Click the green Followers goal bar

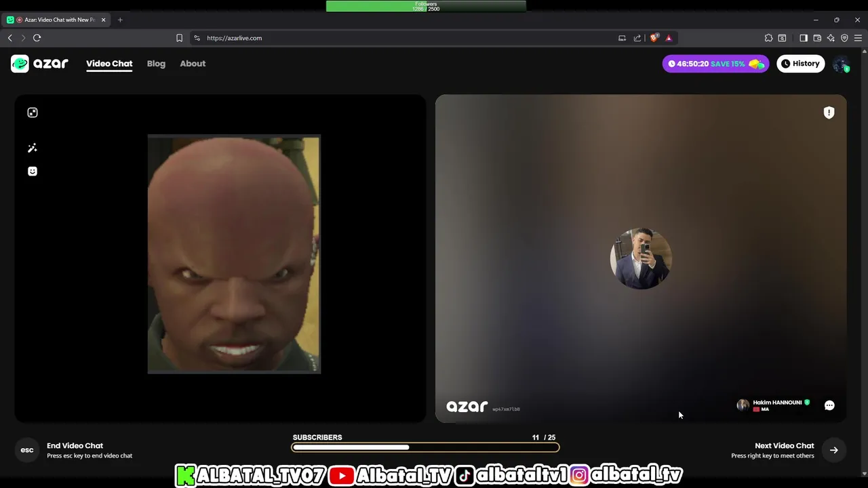point(426,6)
